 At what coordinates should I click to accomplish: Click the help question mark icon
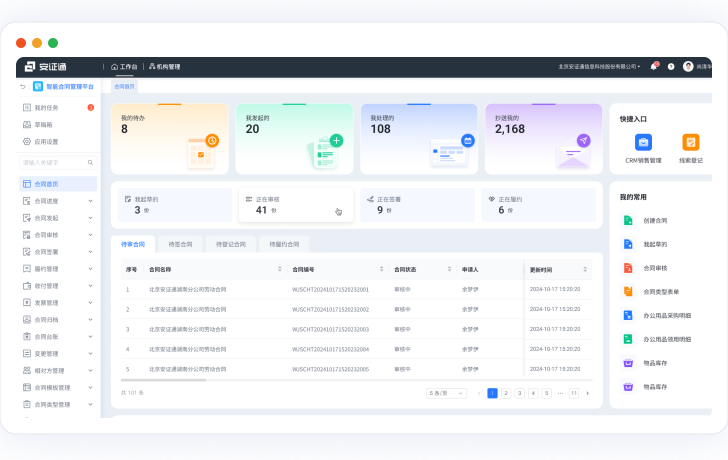pos(671,67)
